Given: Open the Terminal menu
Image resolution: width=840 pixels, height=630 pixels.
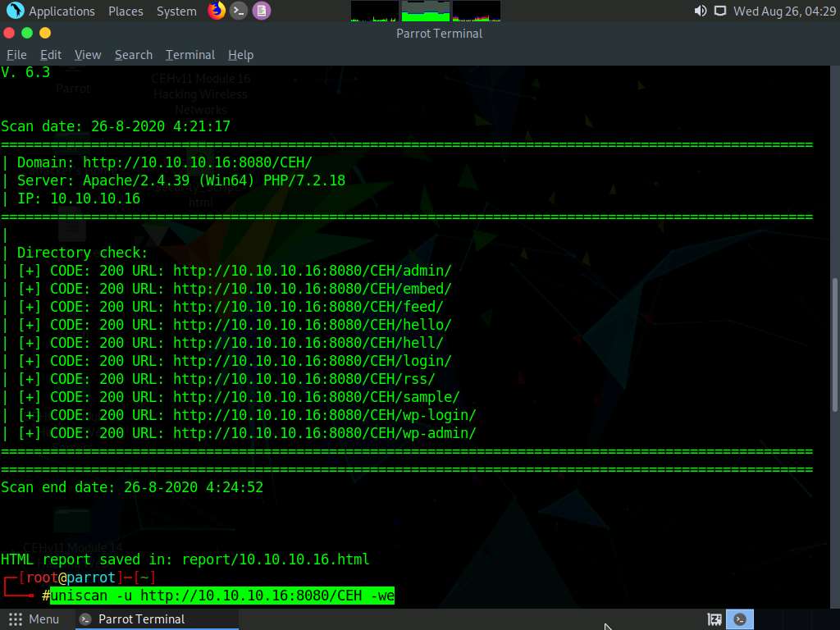Looking at the screenshot, I should pos(190,55).
